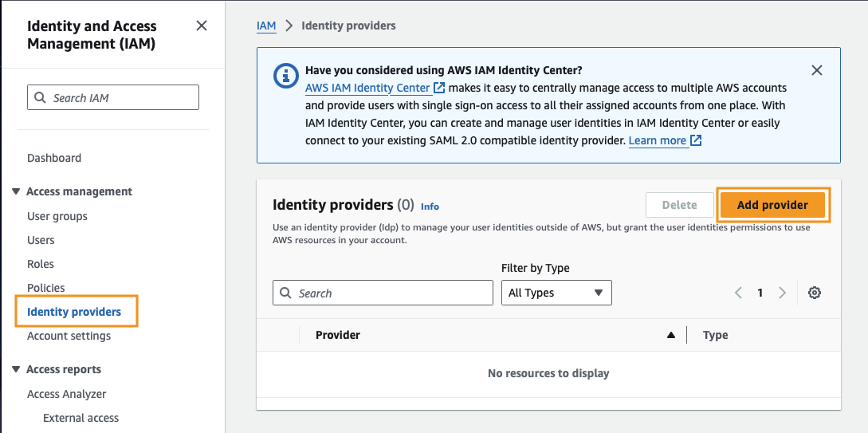The width and height of the screenshot is (868, 433).
Task: Close the IAM navigation side panel
Action: click(x=202, y=26)
